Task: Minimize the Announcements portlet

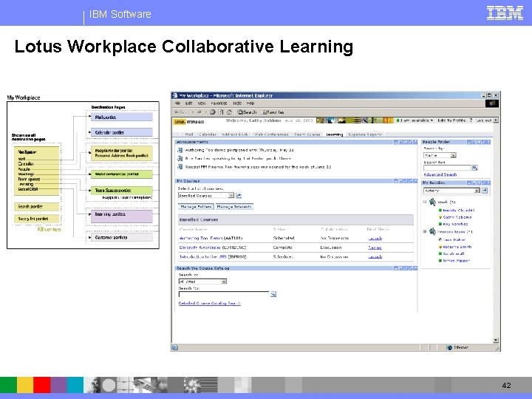Action: coord(395,142)
